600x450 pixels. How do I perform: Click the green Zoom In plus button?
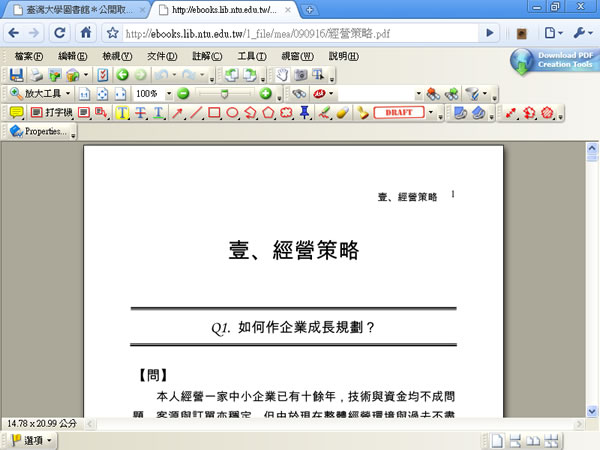[266, 93]
